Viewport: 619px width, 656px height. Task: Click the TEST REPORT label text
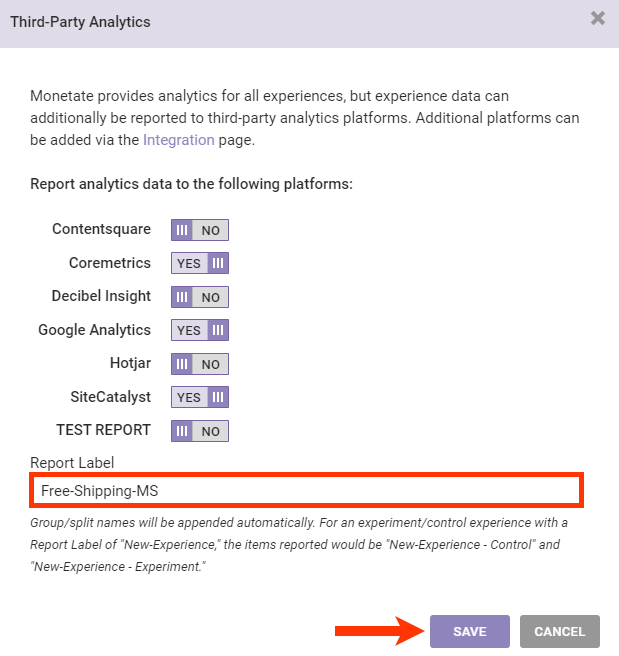(x=103, y=430)
